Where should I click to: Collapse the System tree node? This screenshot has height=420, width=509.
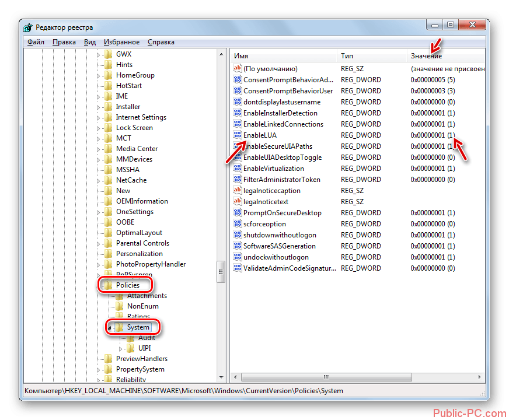coord(109,328)
